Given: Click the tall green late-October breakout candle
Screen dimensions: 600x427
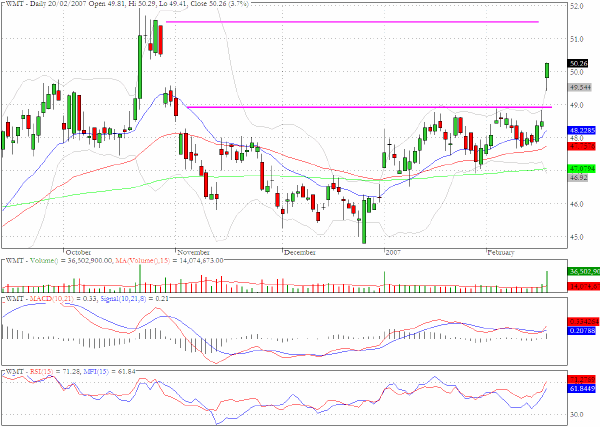Looking at the screenshot, I should [x=140, y=67].
